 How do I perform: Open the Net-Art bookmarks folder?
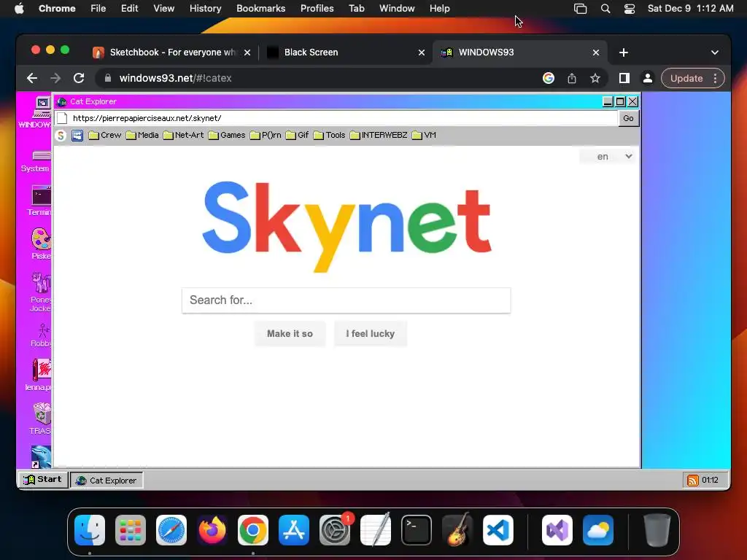click(x=183, y=135)
